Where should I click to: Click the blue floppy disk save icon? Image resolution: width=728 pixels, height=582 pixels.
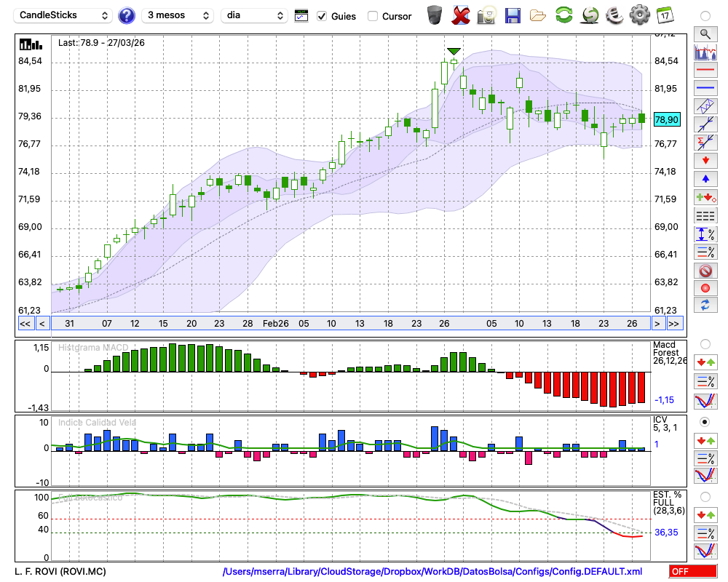point(513,15)
